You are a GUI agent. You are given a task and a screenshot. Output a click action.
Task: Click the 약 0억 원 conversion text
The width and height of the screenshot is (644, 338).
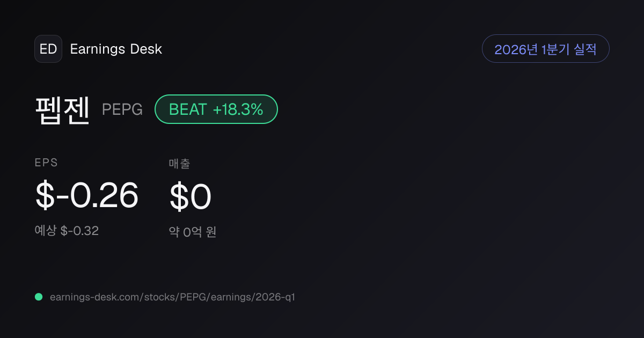(x=193, y=232)
